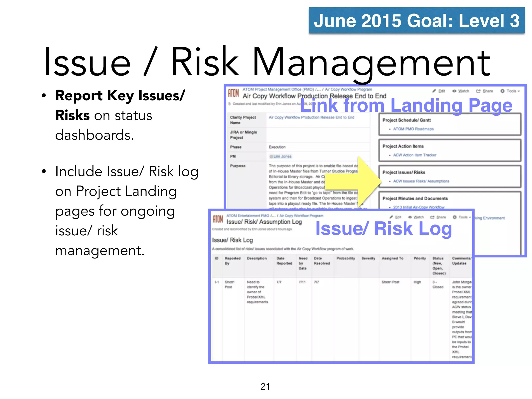
Task: Click the Priority value High
Action: pos(417,282)
